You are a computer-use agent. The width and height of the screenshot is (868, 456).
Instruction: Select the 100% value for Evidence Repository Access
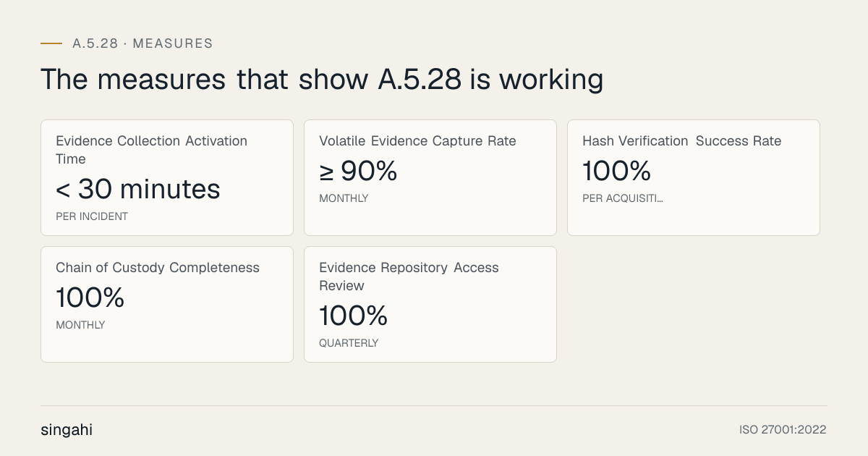[354, 316]
